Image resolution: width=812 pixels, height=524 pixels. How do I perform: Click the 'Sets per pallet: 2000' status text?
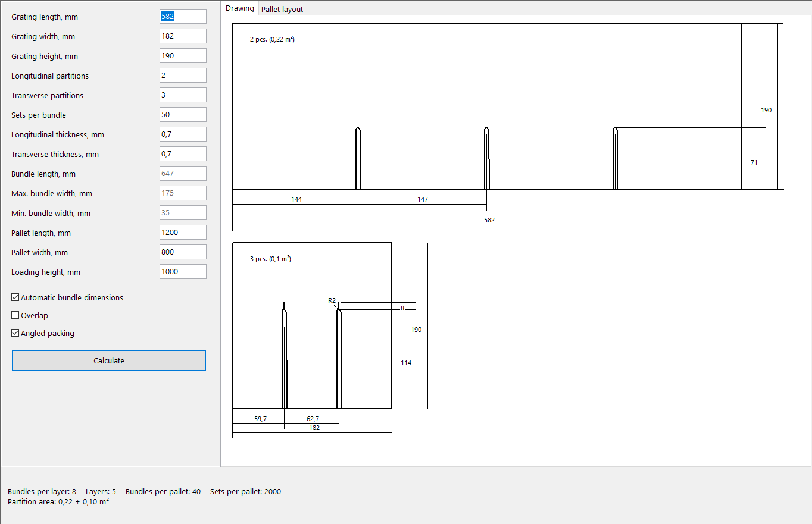(245, 492)
